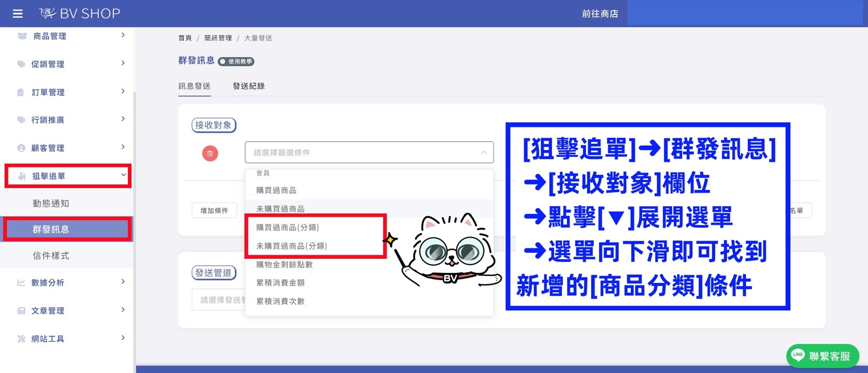The width and height of the screenshot is (868, 373).
Task: Click the 訂單管理 clipboard icon
Action: 20,92
